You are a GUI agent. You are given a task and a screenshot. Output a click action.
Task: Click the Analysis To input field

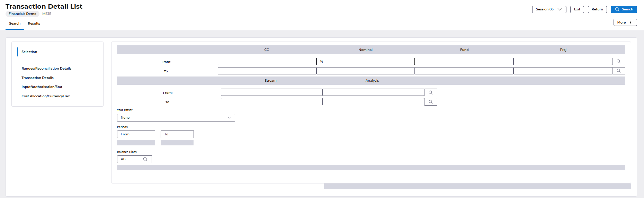pos(373,102)
